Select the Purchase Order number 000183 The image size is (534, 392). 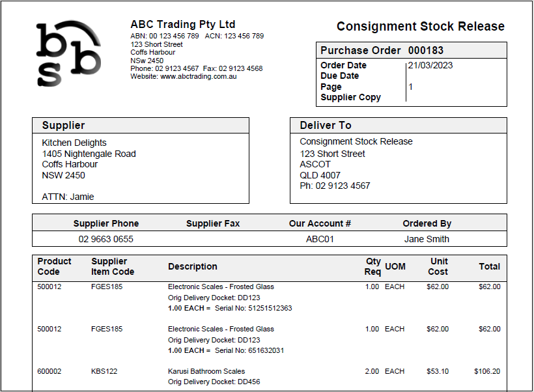(427, 50)
